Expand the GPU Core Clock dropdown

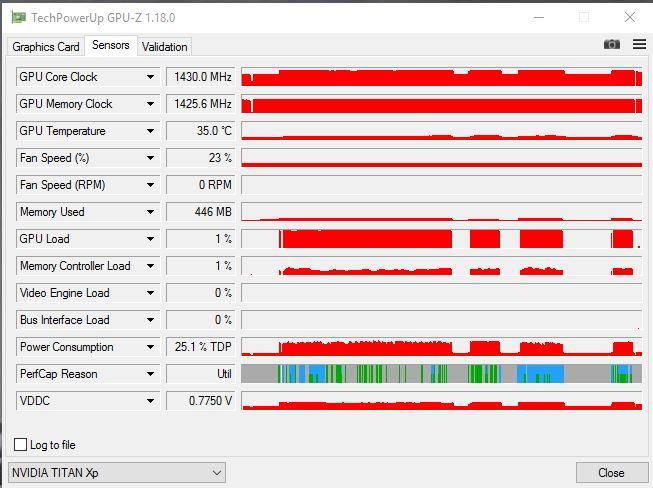(x=88, y=77)
